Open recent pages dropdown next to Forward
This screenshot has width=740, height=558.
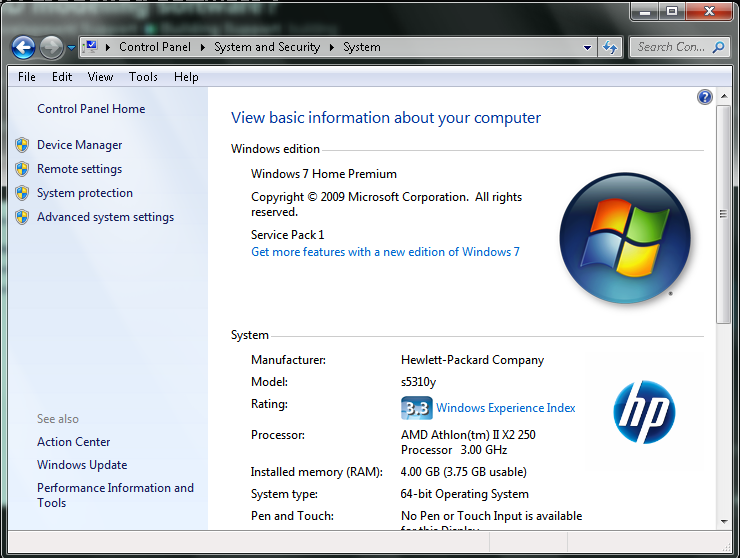[71, 48]
